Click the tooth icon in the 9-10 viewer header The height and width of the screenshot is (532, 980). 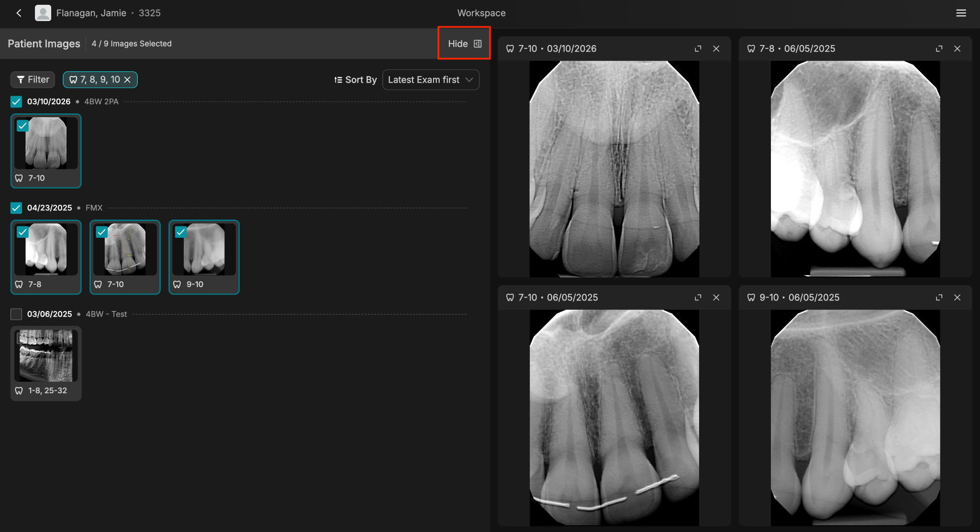(751, 297)
